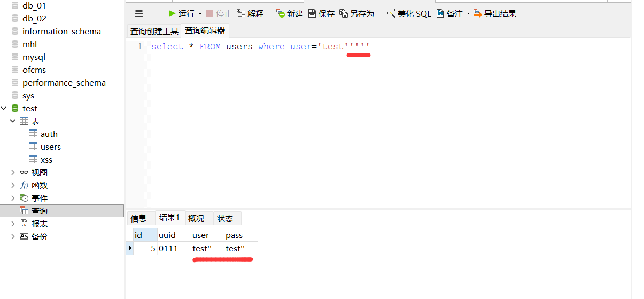This screenshot has height=299, width=644.
Task: Select the db_01 database
Action: [x=34, y=6]
